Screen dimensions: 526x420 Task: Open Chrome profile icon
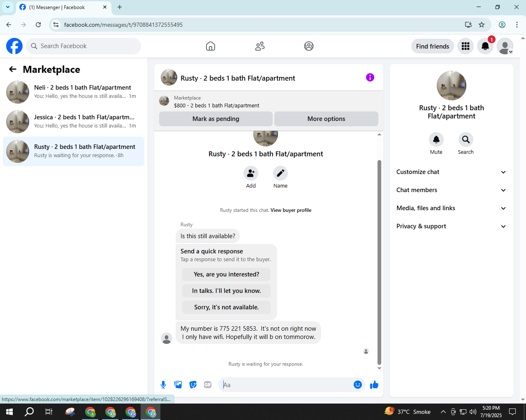(x=502, y=25)
